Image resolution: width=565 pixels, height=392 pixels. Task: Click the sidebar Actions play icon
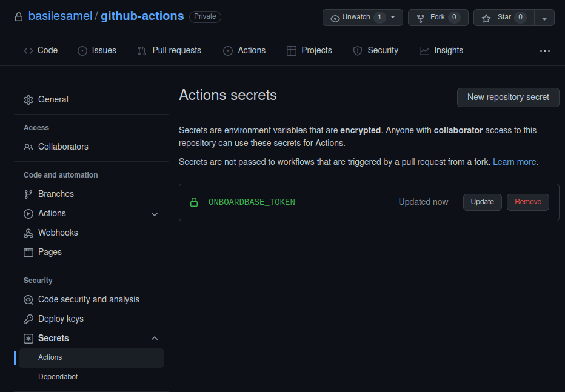pos(28,214)
